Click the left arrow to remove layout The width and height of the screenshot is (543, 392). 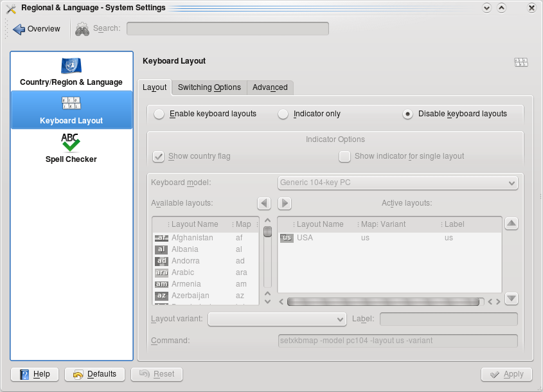pyautogui.click(x=264, y=203)
